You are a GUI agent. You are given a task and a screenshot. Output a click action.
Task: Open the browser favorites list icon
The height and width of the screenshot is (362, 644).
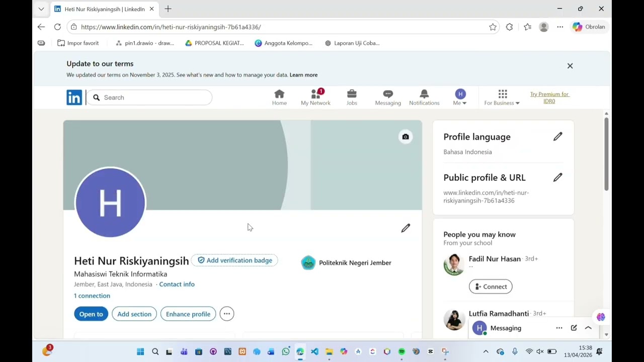coord(527,27)
